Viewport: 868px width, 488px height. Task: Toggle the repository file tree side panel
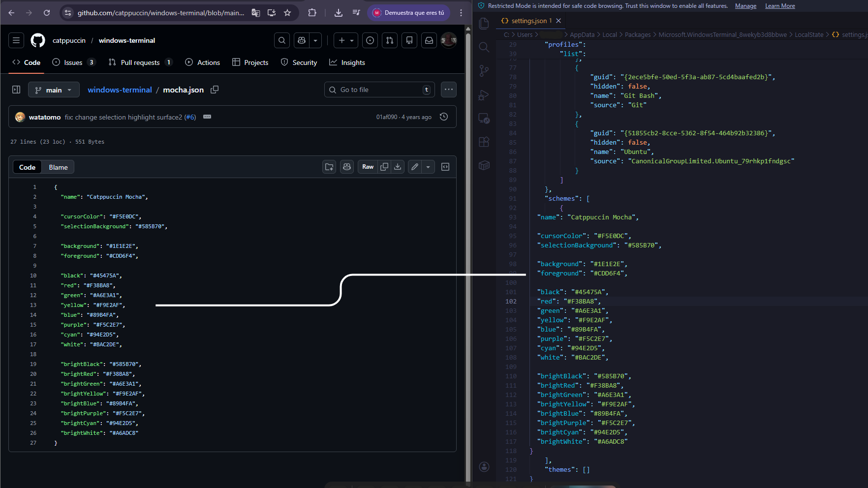[16, 90]
